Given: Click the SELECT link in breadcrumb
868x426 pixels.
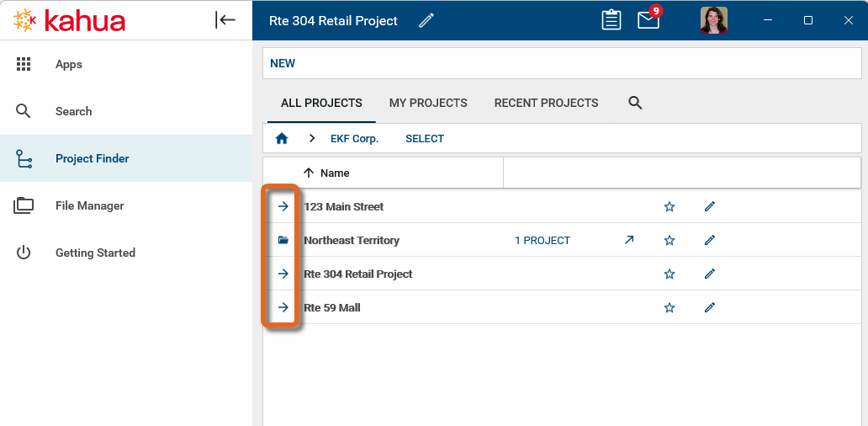Looking at the screenshot, I should coord(425,139).
